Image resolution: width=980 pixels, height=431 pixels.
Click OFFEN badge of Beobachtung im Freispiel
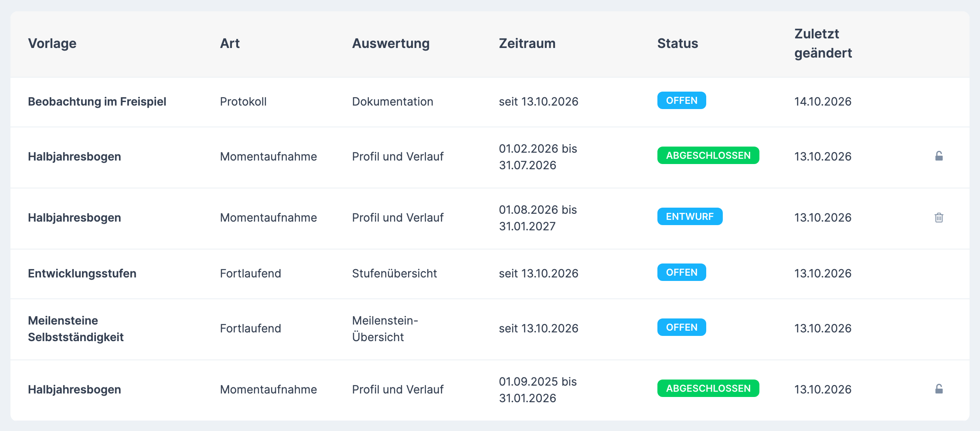point(681,100)
